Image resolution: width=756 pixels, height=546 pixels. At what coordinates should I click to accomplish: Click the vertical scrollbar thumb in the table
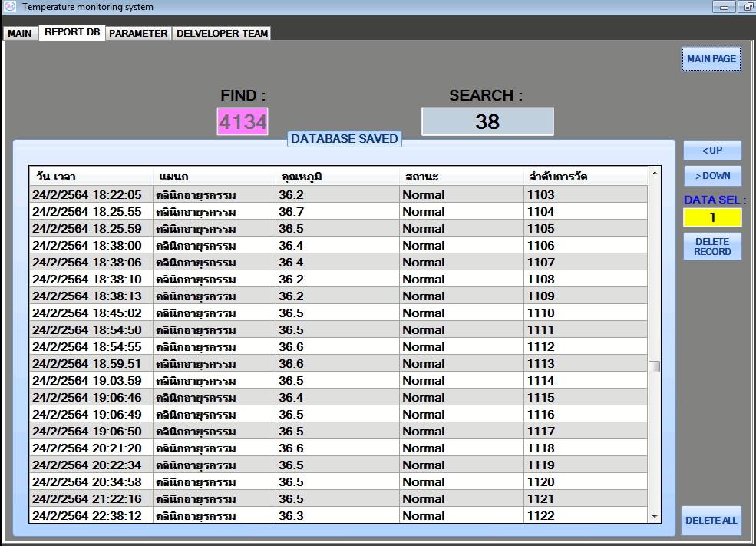tap(654, 366)
